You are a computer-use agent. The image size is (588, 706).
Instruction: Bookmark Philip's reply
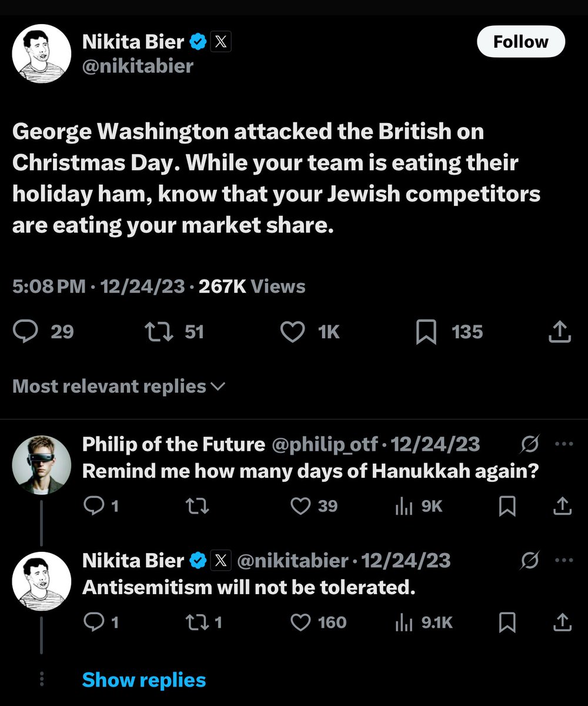[x=507, y=506]
